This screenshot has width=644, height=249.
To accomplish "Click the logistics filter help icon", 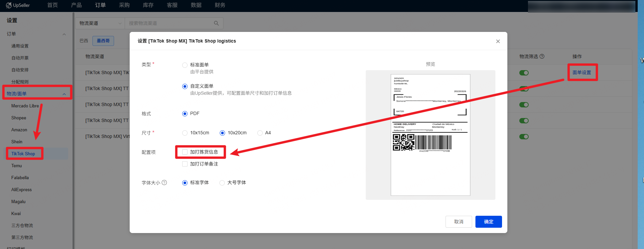I will (542, 57).
